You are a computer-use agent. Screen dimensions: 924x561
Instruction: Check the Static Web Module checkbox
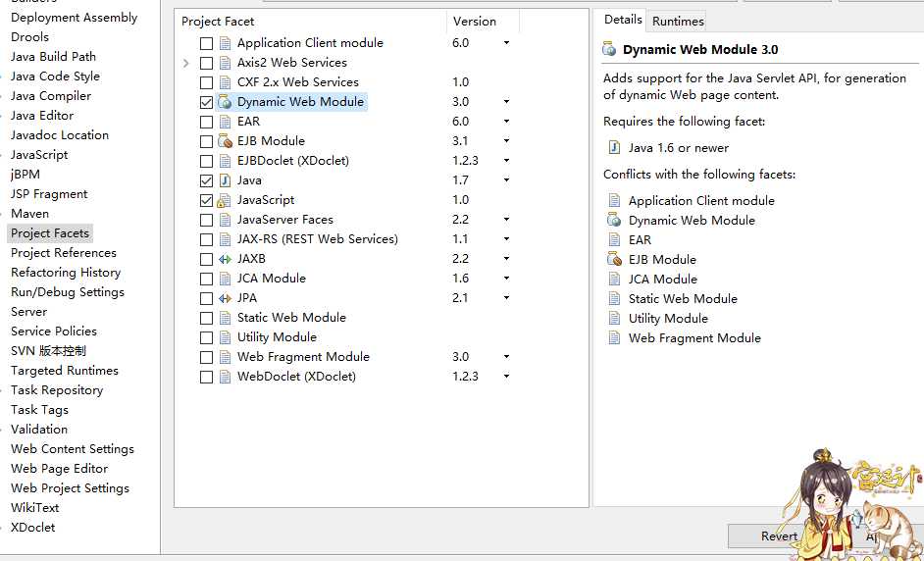pyautogui.click(x=206, y=318)
